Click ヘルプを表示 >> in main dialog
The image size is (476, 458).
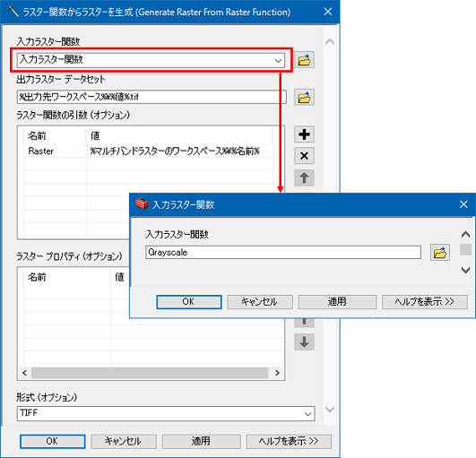[289, 441]
